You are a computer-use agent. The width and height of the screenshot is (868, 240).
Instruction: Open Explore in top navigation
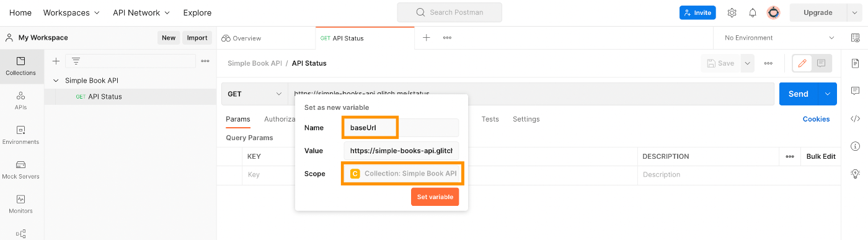coord(197,12)
